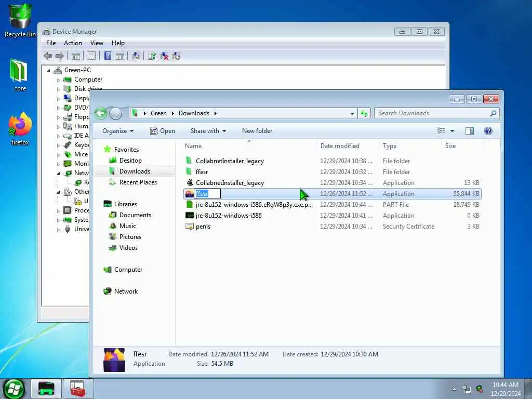The height and width of the screenshot is (399, 532).
Task: Open Share with dropdown menu
Action: tap(208, 131)
